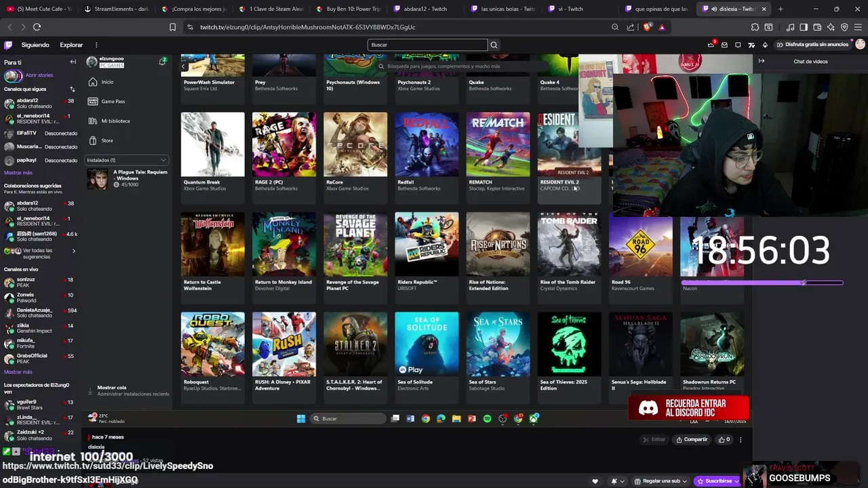Open the Brave Shields lion icon
Viewport: 868px width, 488px height.
[x=647, y=27]
